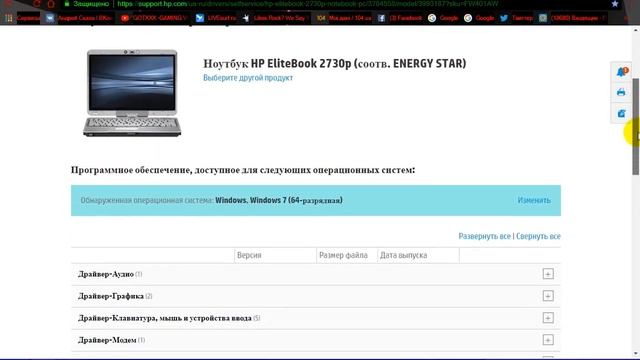Click the Драйвер-Модем label

click(x=107, y=340)
